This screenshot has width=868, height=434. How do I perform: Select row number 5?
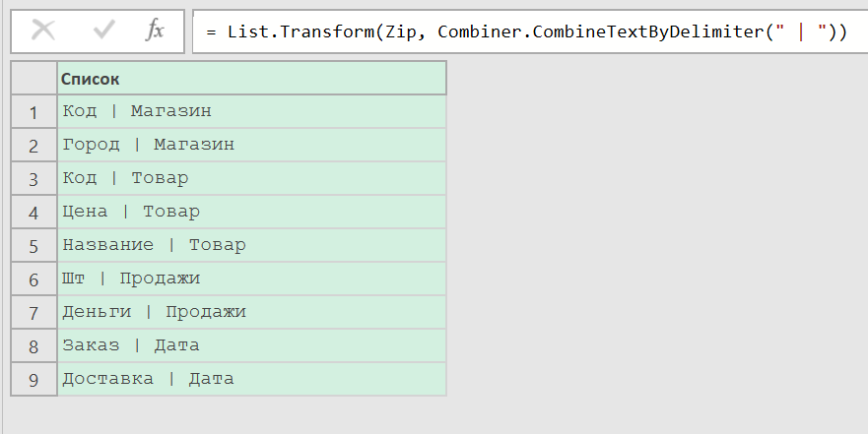[x=33, y=246]
